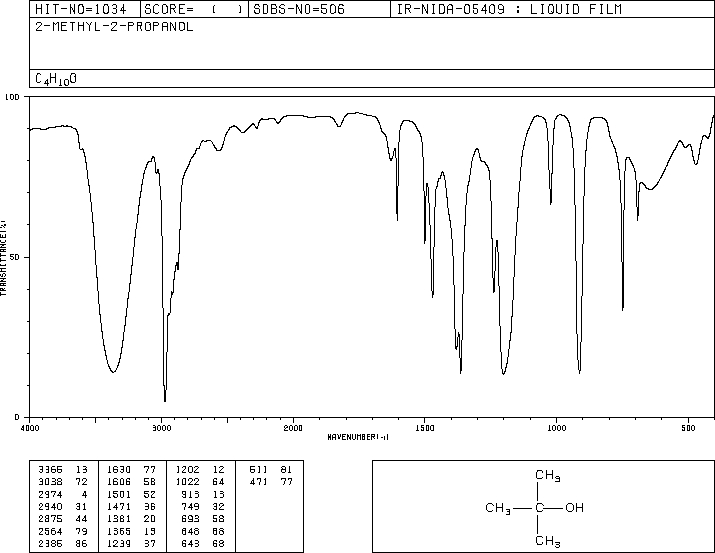Click the 100 y-axis tick label

click(x=12, y=97)
